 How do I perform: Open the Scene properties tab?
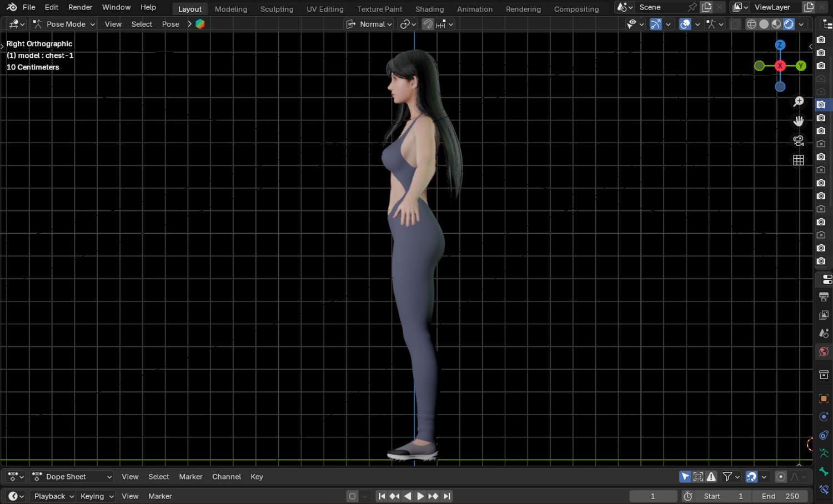pos(824,334)
